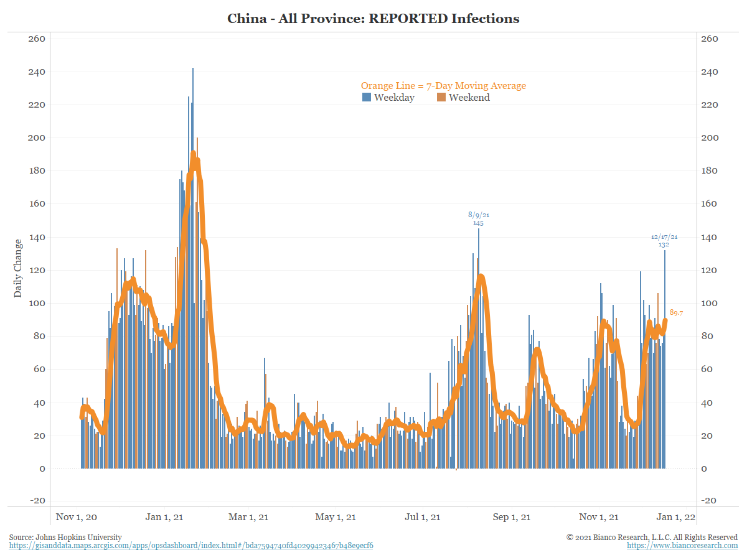Viewport: 747px width, 560px height.
Task: Click the 'Jan 1, 21' x-axis label
Action: (x=166, y=517)
